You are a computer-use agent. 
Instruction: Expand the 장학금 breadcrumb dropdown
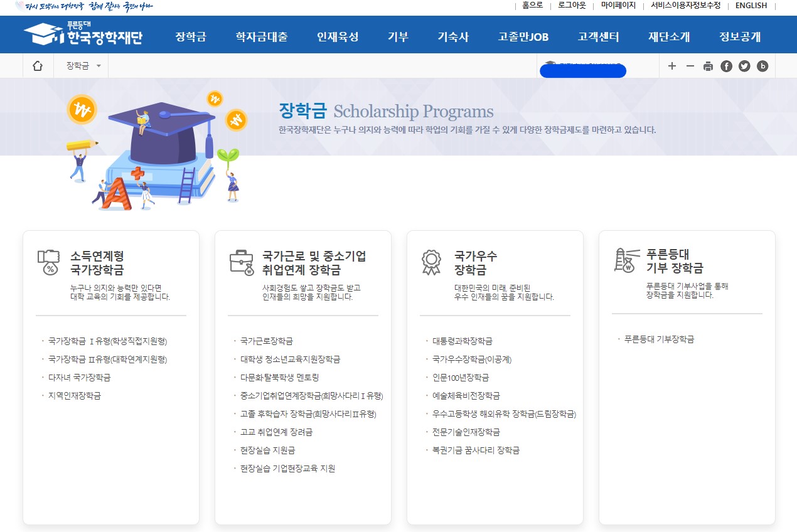81,66
